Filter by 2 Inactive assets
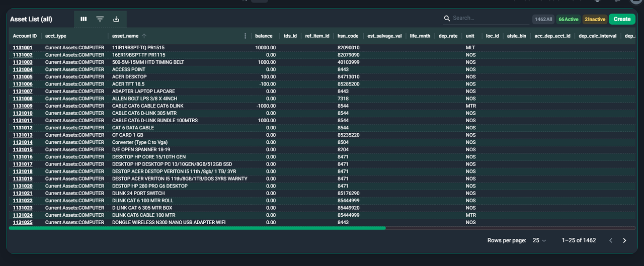This screenshot has width=644, height=266. coord(595,19)
